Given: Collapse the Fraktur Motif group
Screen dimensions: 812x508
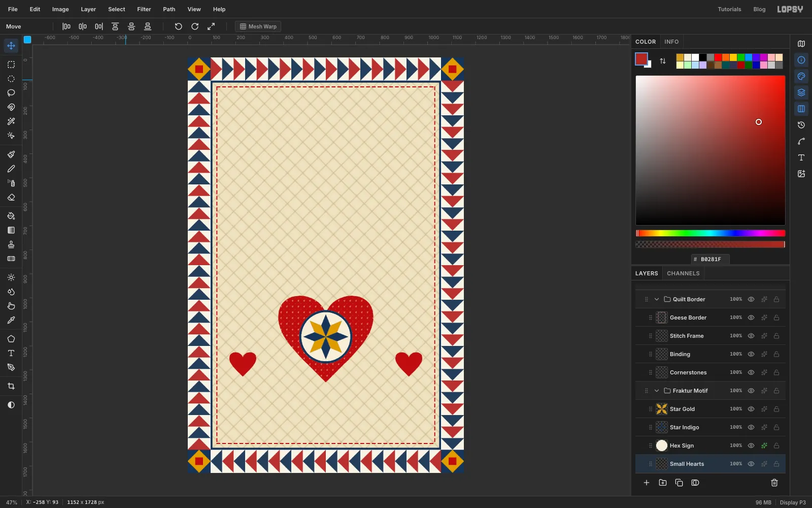Looking at the screenshot, I should pyautogui.click(x=657, y=391).
